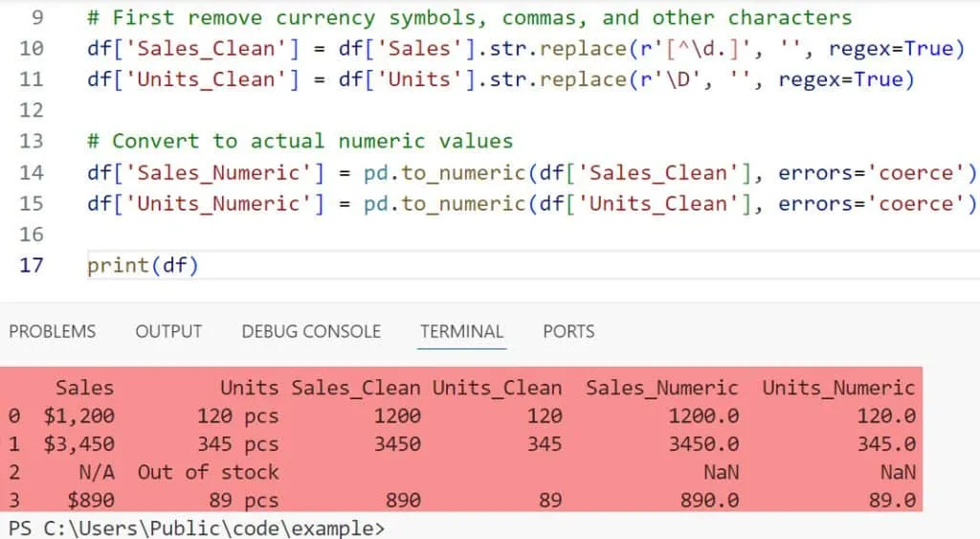Select the DEBUG CONSOLE tab
The width and height of the screenshot is (980, 539).
(311, 331)
